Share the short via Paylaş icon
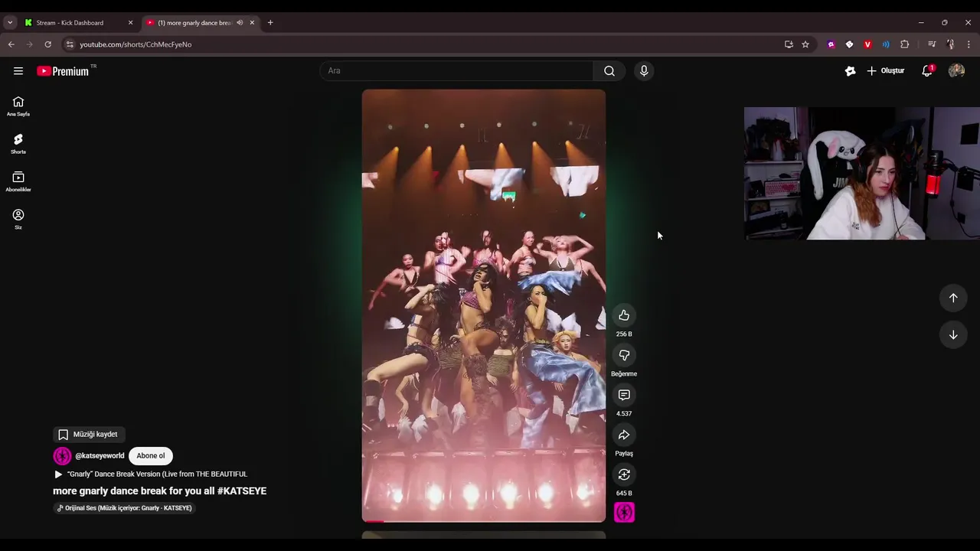980x551 pixels. coord(624,435)
